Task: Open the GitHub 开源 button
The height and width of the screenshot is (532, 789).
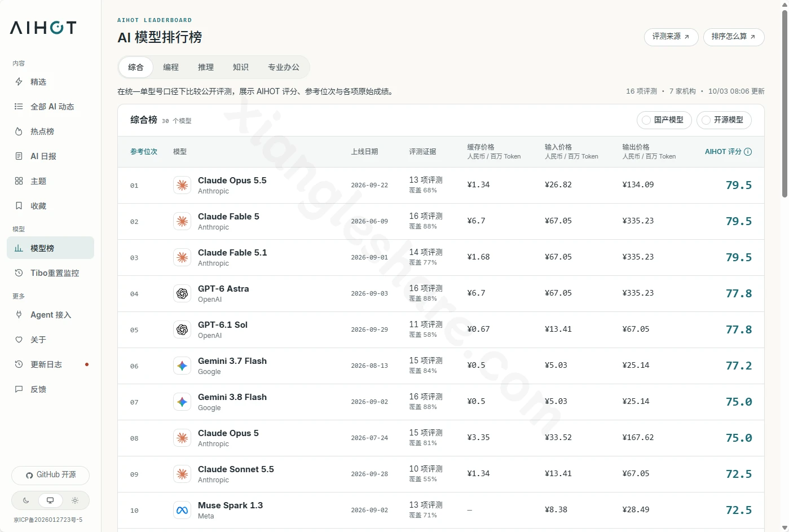Action: pos(51,475)
